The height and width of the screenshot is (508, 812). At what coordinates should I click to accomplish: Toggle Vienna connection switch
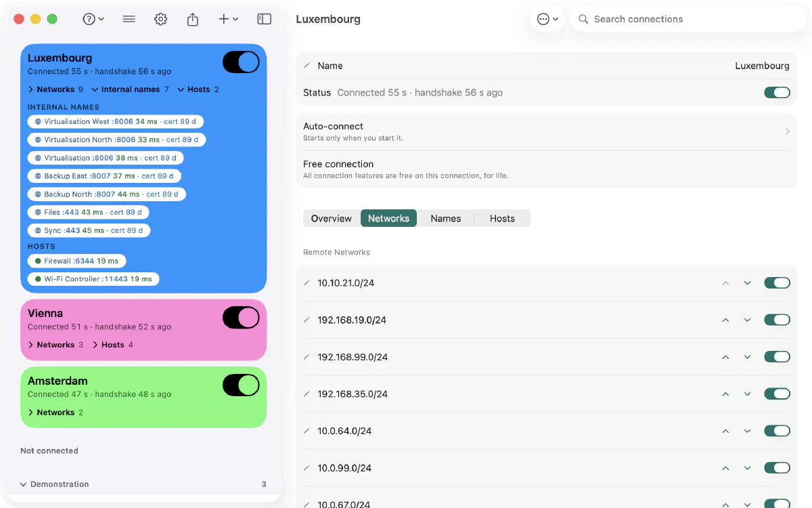point(241,318)
